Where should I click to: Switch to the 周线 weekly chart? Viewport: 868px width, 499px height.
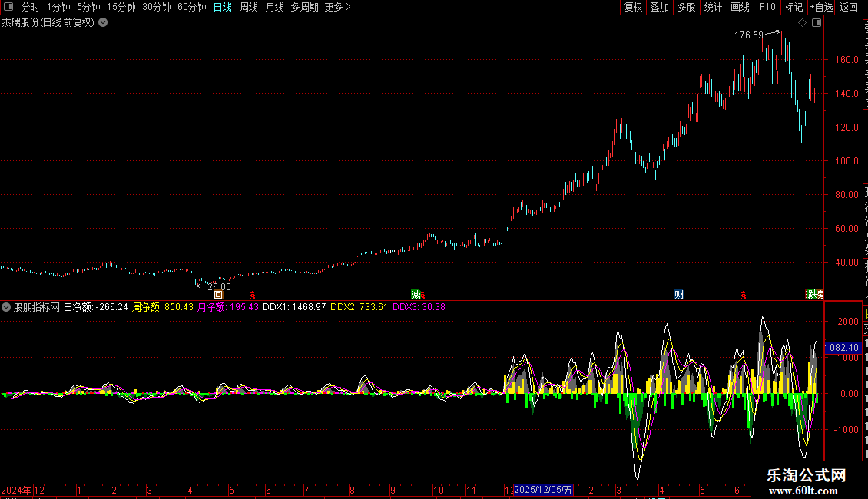[249, 7]
